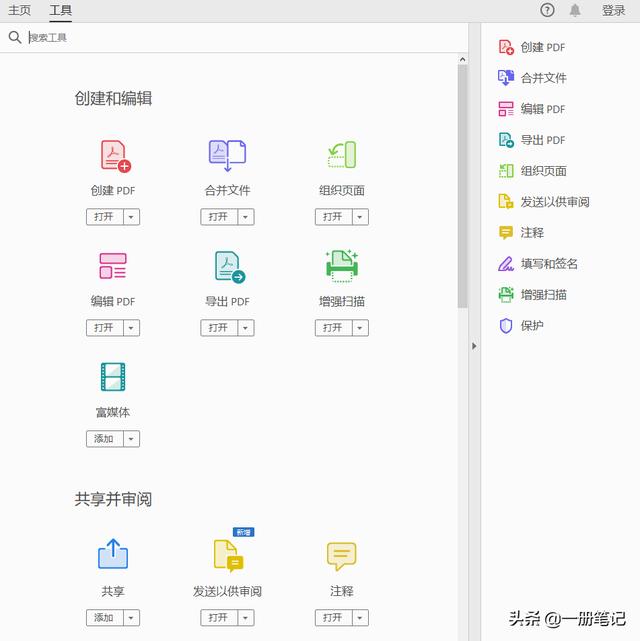Click 打开 button under 增强扫描

tap(333, 328)
